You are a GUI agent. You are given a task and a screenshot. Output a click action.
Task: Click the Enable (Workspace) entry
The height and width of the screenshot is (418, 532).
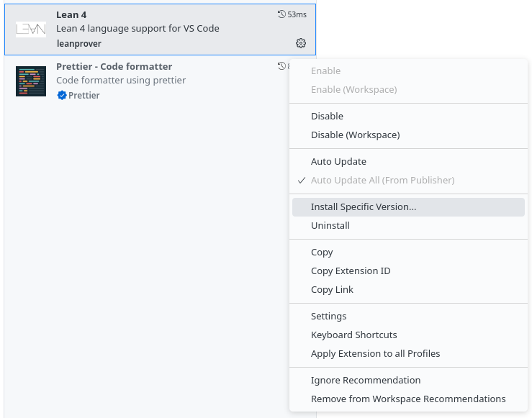(408, 89)
